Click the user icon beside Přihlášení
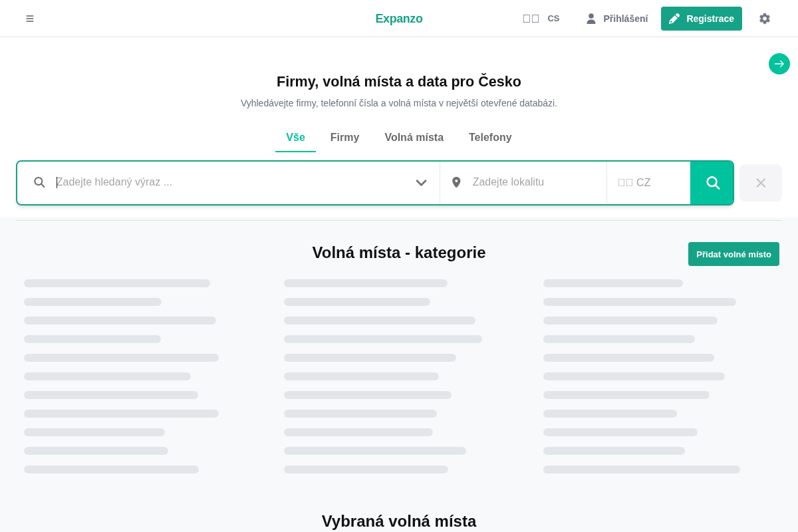Screen dimensions: 798x532 (x=591, y=19)
